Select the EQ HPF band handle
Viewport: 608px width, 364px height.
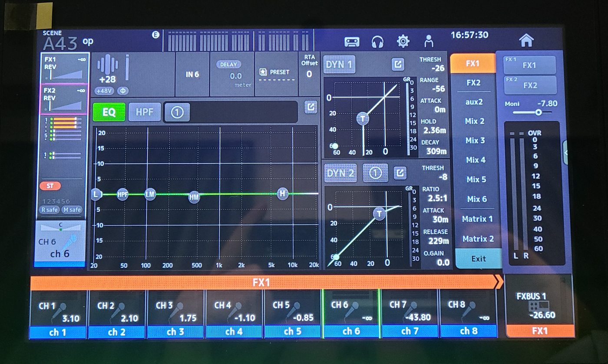(123, 194)
